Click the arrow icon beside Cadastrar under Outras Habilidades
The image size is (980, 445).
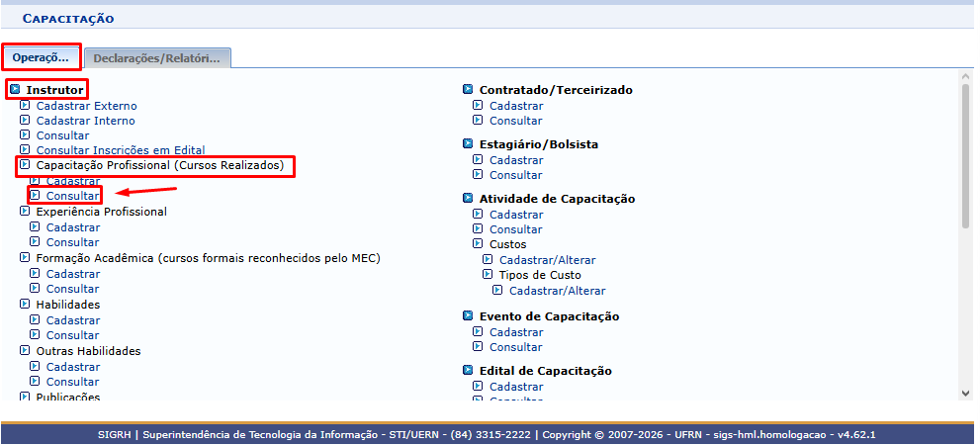click(35, 366)
